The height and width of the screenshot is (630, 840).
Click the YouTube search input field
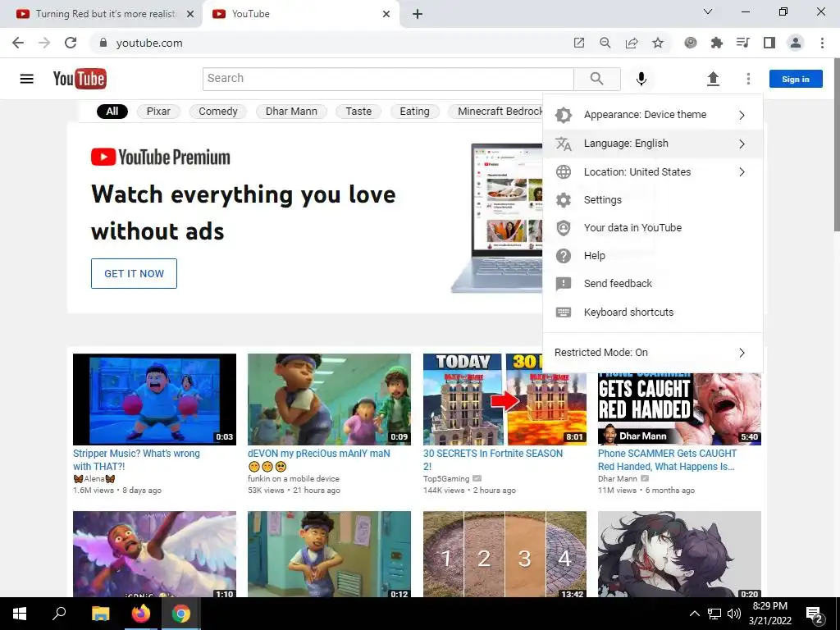coord(388,79)
